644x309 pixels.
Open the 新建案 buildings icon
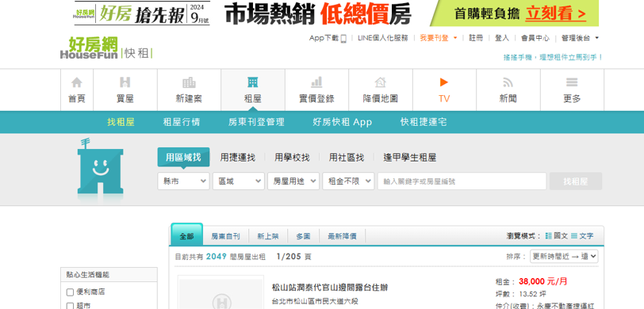(189, 82)
